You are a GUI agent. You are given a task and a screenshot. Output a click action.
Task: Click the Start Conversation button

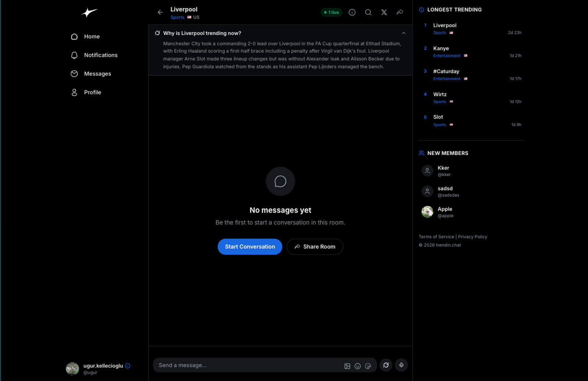[250, 247]
